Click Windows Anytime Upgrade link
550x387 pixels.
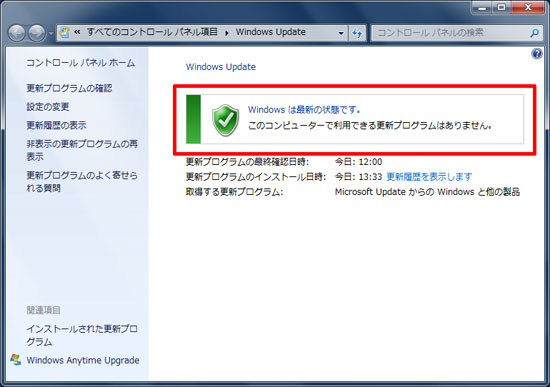(83, 360)
